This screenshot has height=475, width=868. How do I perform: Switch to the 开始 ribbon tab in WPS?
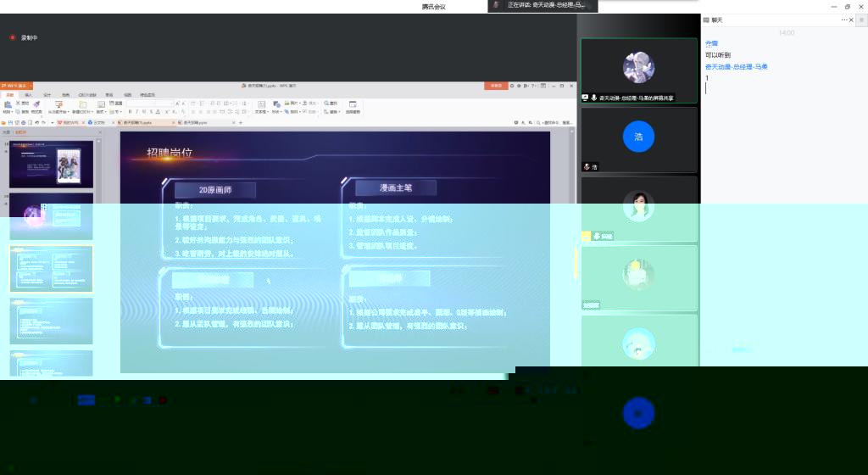pos(10,95)
